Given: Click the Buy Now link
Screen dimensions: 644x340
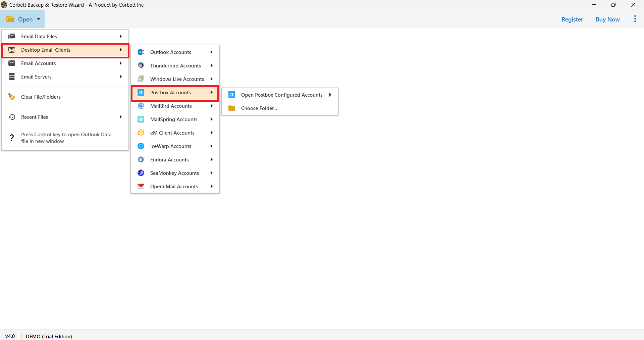Looking at the screenshot, I should 607,19.
